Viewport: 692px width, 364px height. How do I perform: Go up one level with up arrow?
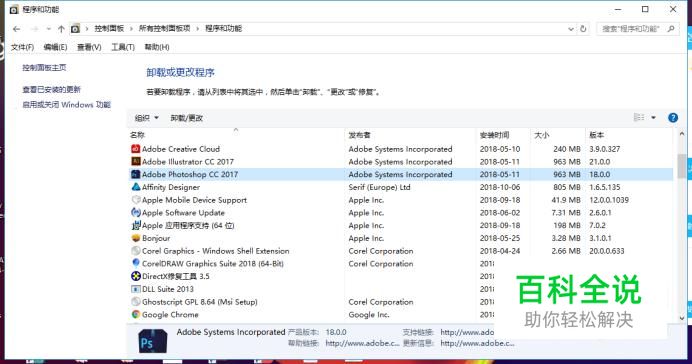(61, 29)
